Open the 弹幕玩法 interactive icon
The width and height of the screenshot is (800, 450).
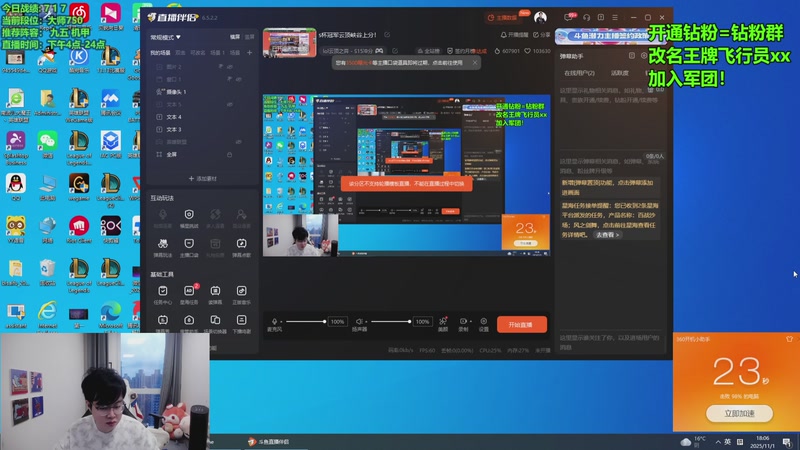coord(163,247)
